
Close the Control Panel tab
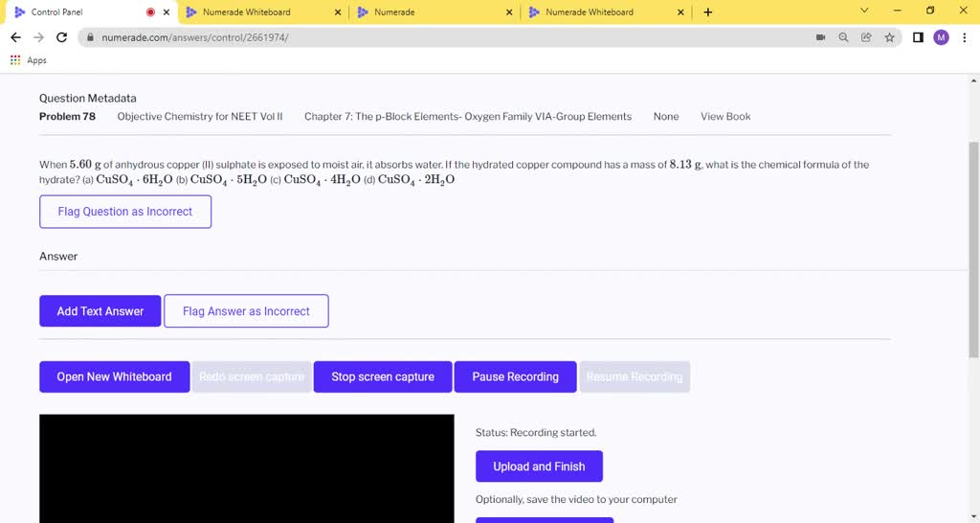[167, 12]
